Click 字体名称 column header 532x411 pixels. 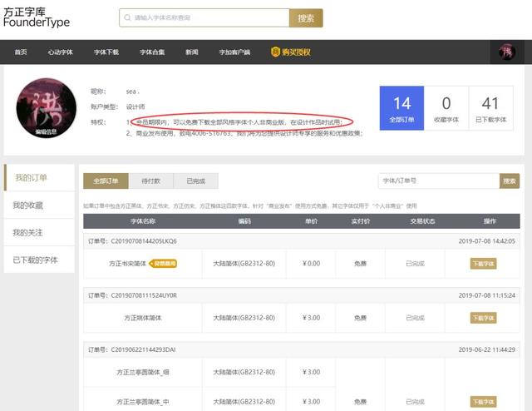point(143,221)
